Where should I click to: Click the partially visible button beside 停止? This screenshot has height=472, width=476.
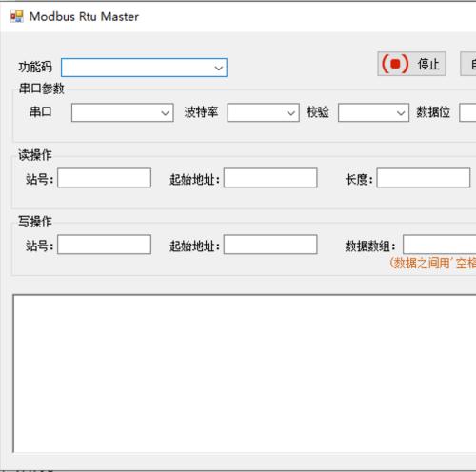coord(468,64)
